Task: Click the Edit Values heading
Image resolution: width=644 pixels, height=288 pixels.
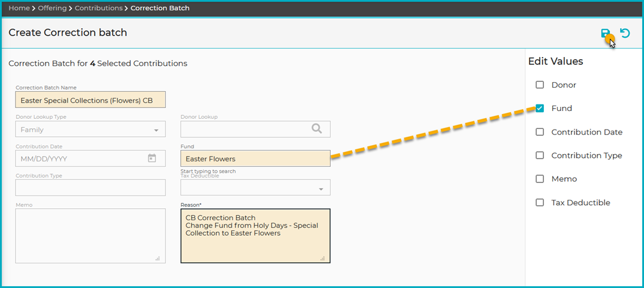Action: 555,61
